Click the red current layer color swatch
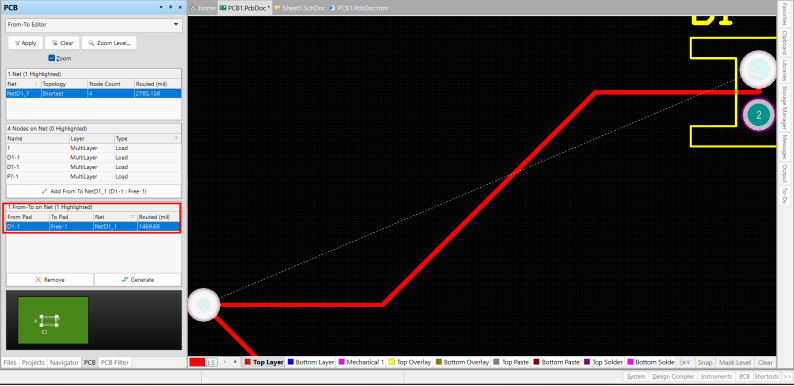The width and height of the screenshot is (794, 386). [197, 362]
